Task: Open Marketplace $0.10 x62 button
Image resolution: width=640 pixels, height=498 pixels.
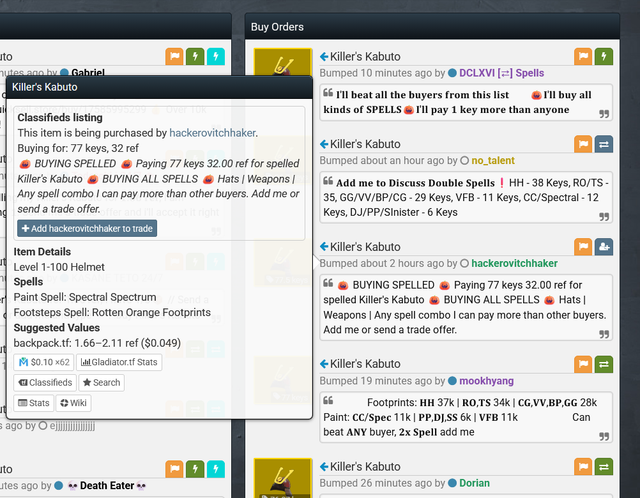Action: [x=44, y=362]
